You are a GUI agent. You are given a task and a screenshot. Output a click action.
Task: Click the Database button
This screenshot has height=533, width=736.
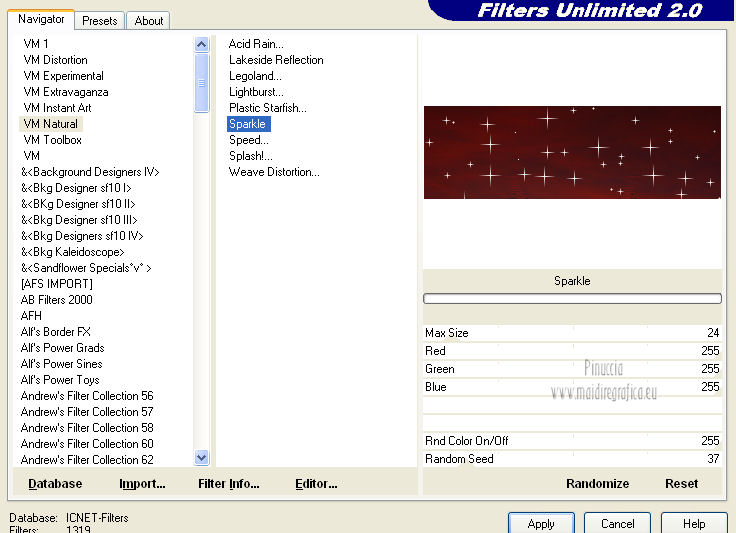55,484
